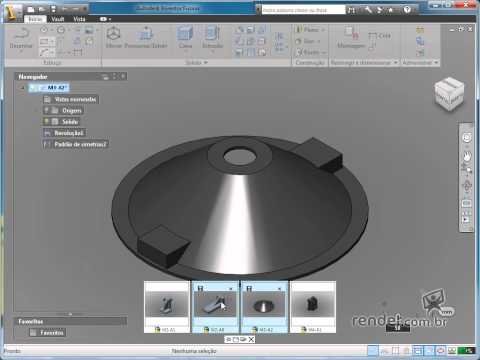
Task: Select the Eixo axis construction tool
Action: [307, 41]
